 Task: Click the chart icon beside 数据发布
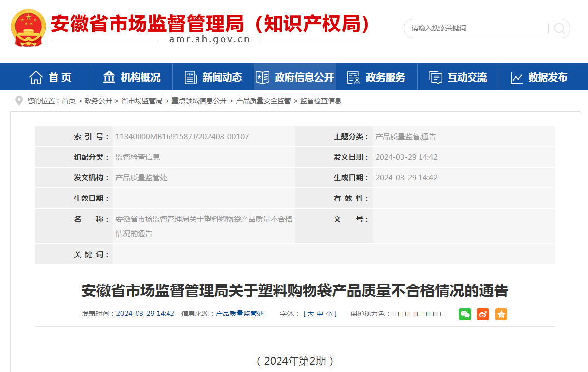click(x=517, y=77)
